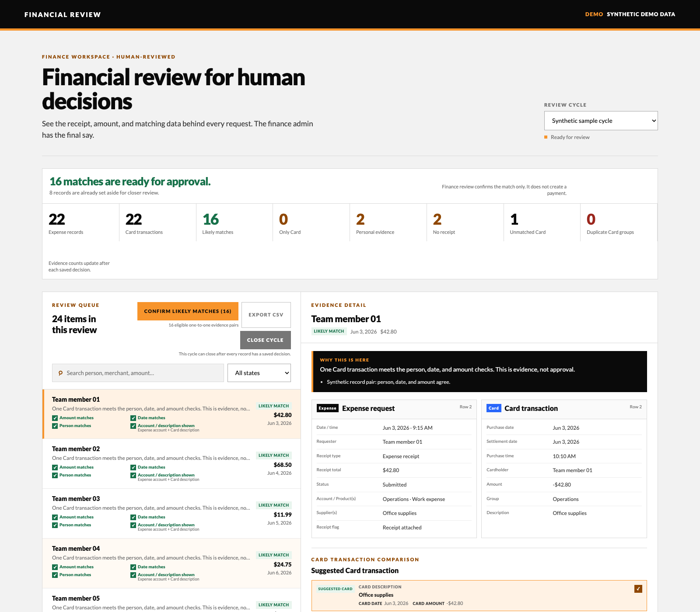Click the 0 Only Card stat tile
Viewport: 700px width, 612px height.
coord(311,223)
